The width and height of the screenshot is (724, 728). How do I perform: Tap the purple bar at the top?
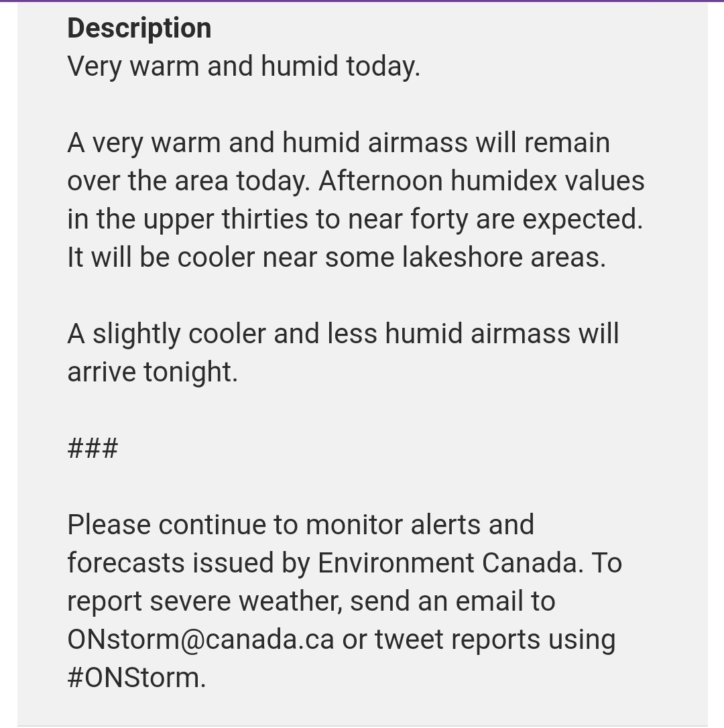click(x=362, y=1)
